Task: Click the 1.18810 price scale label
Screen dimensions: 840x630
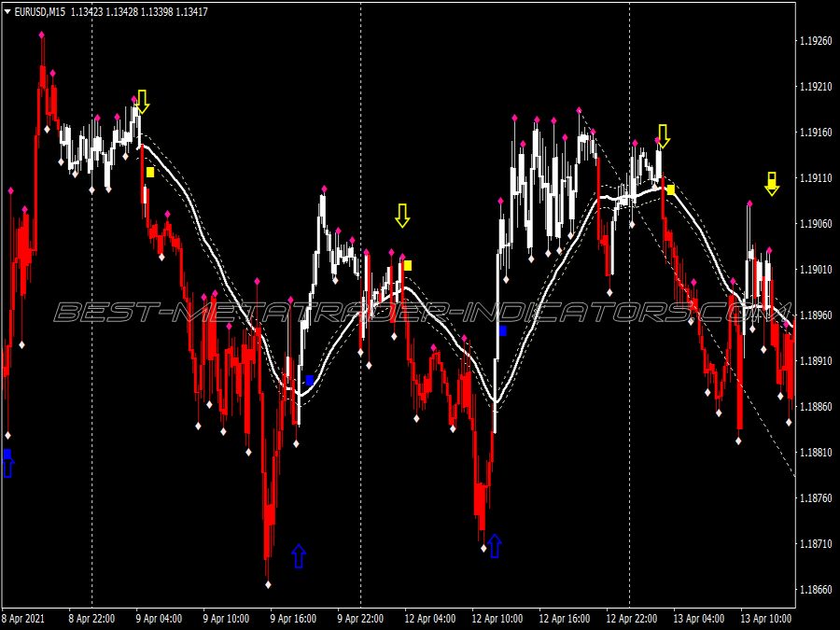Action: (x=816, y=452)
